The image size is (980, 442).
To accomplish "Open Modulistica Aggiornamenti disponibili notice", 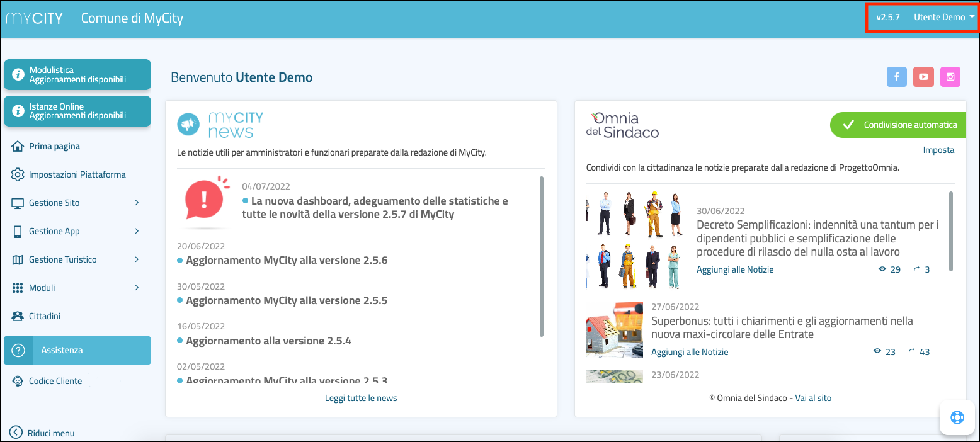I will [x=77, y=75].
